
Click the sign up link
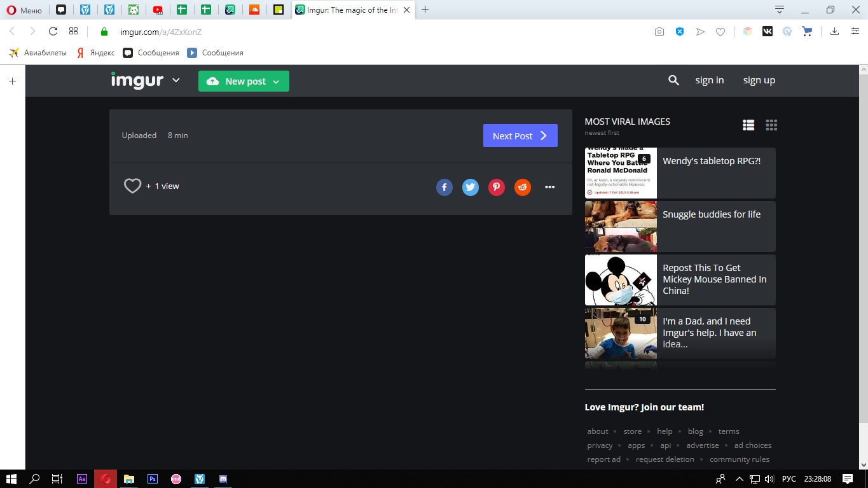pos(759,80)
